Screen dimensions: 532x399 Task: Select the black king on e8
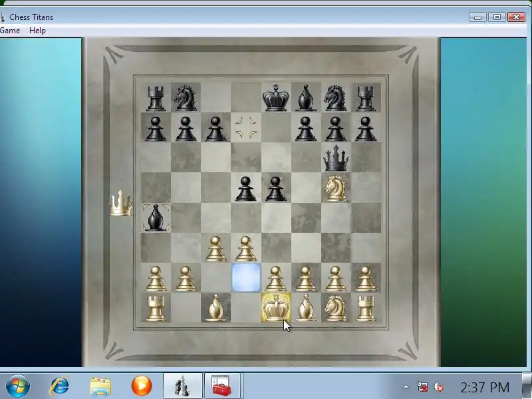point(275,97)
